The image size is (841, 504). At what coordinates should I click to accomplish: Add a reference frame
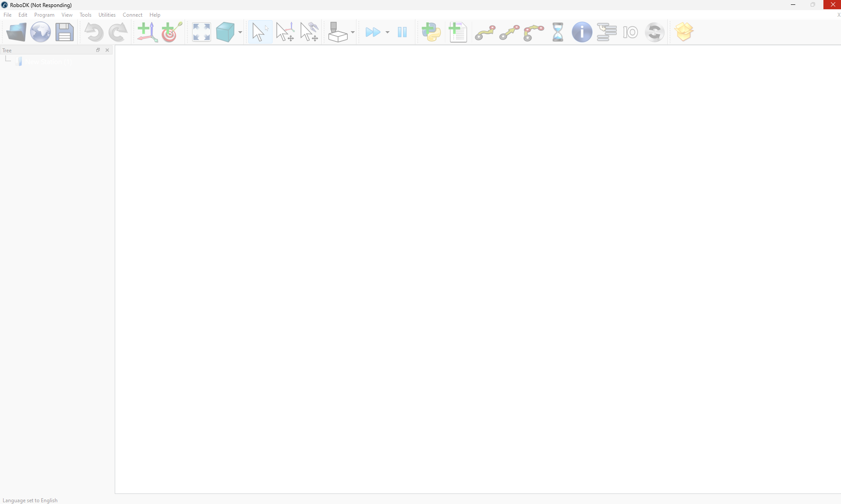point(147,32)
